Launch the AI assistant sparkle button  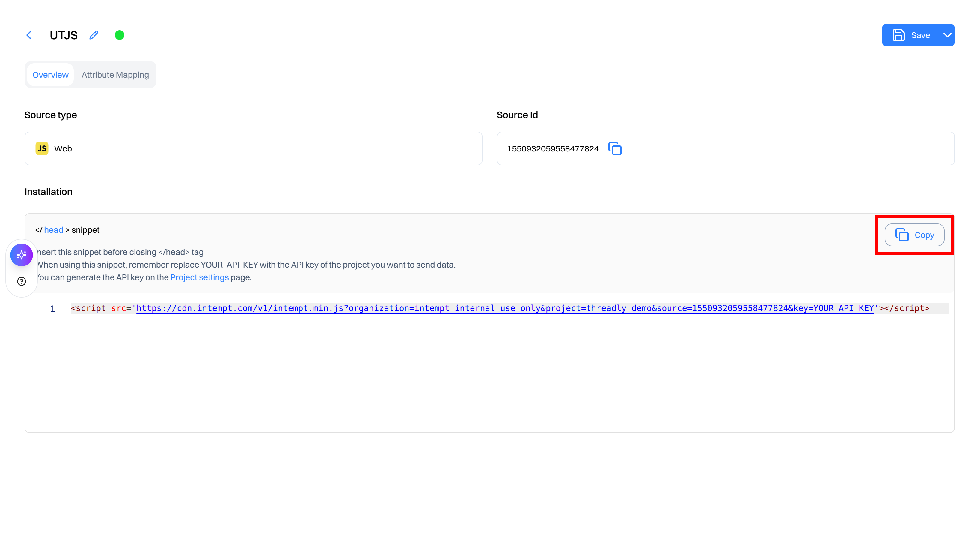coord(22,255)
